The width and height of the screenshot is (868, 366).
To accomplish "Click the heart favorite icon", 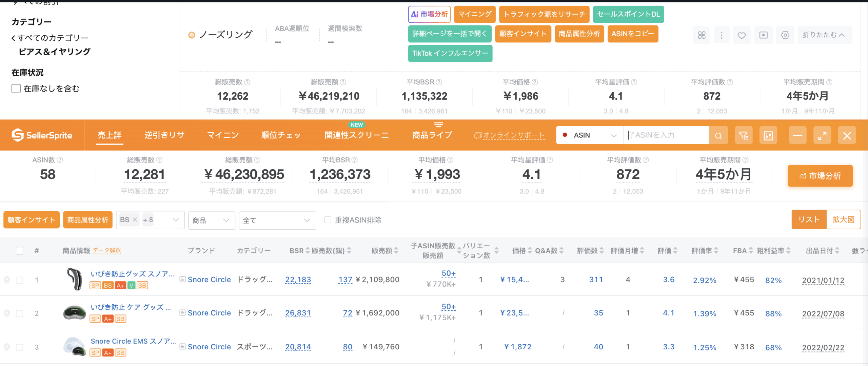I will (x=742, y=35).
